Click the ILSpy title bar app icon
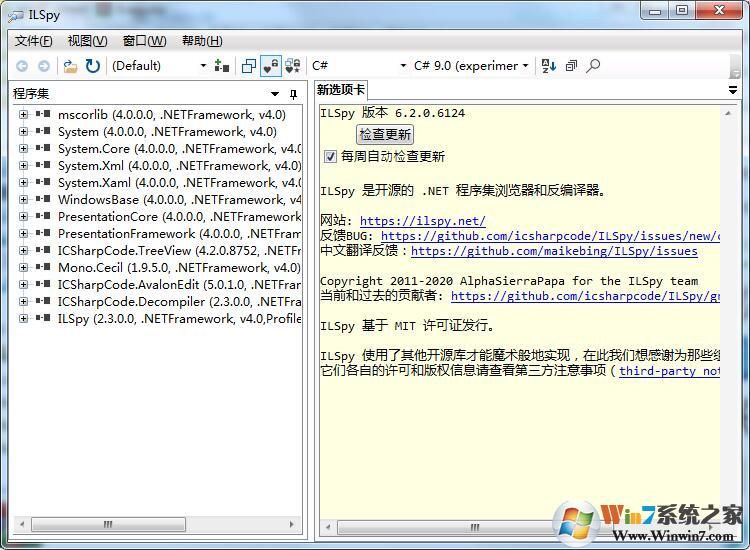 (x=16, y=16)
